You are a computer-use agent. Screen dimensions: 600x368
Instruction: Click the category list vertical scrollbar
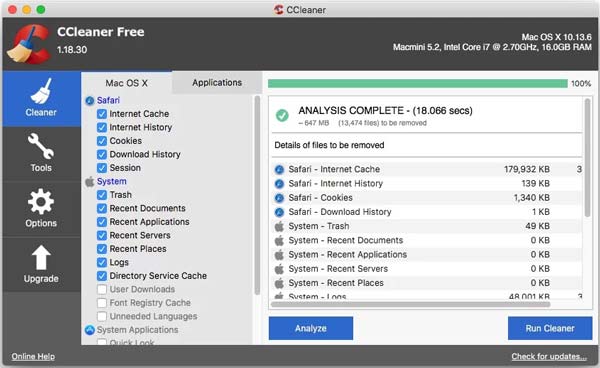tap(257, 195)
